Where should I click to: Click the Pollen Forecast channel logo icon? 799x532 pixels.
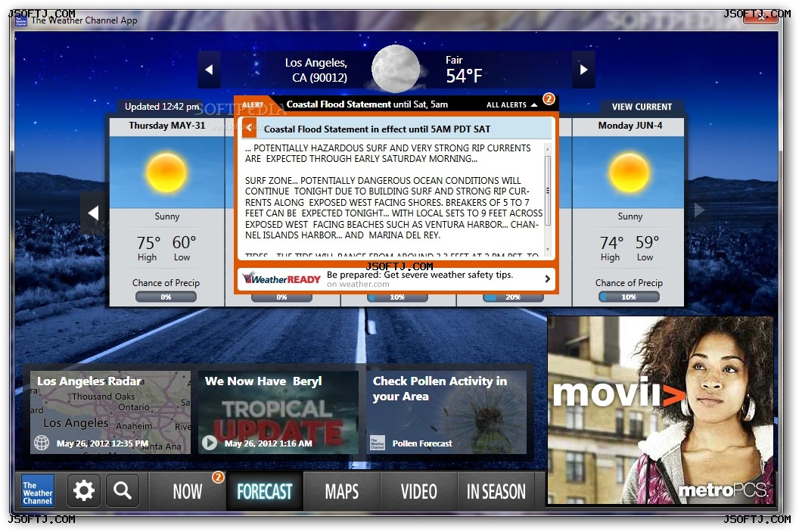[378, 443]
